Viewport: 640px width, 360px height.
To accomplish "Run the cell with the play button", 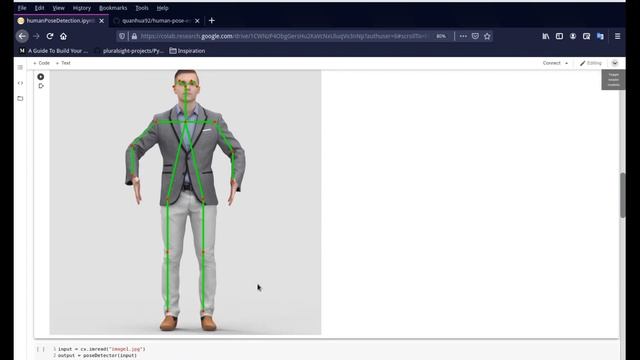I will coord(40,76).
